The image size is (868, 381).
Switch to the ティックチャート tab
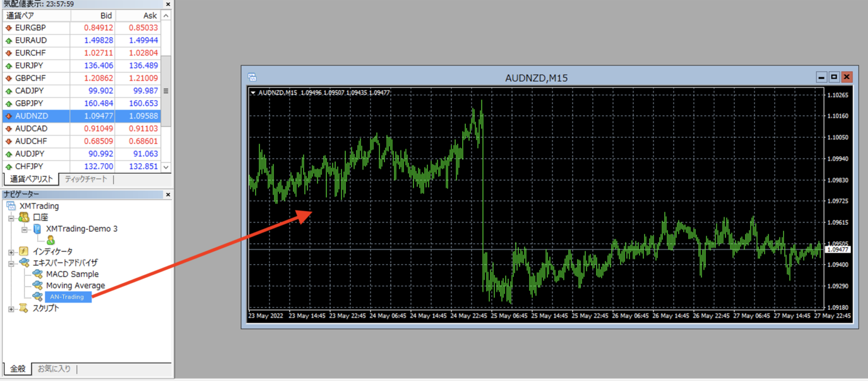[85, 179]
